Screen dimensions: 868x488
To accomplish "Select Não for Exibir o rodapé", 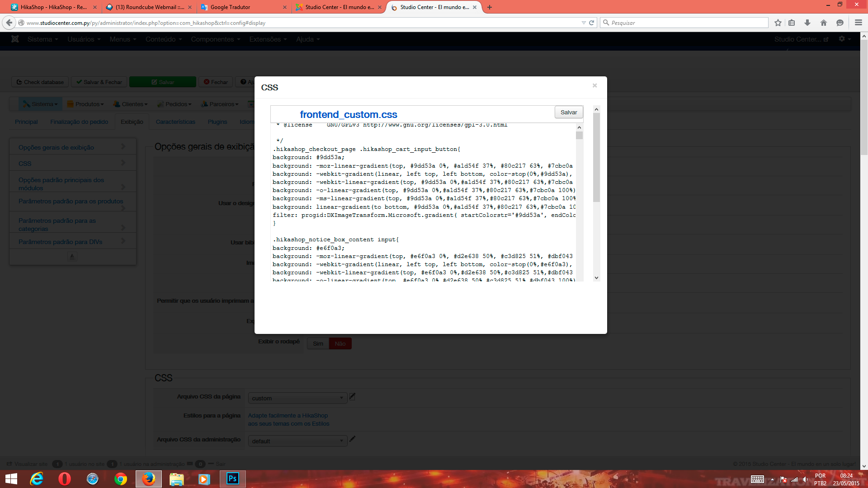I will (x=340, y=344).
